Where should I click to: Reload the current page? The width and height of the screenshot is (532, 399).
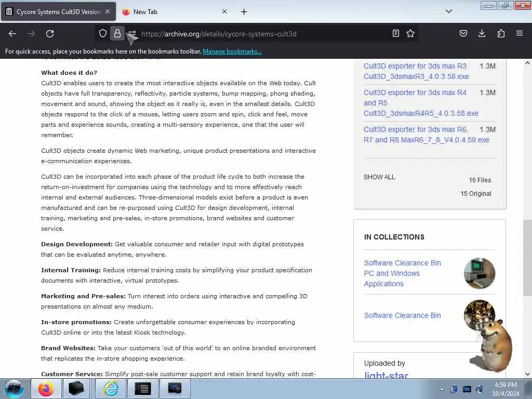point(50,34)
